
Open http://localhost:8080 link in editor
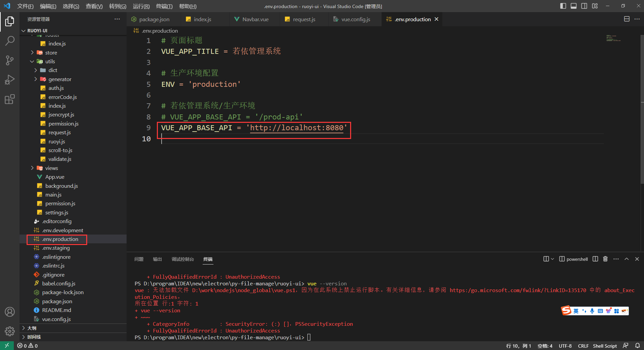(x=297, y=128)
